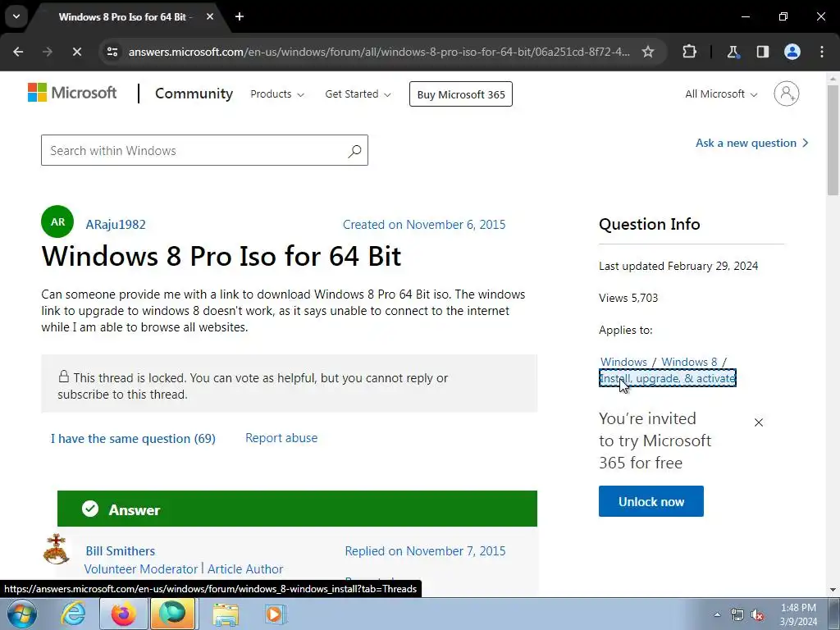Click Buy Microsoft 365 button
Viewport: 840px width, 630px height.
[461, 94]
